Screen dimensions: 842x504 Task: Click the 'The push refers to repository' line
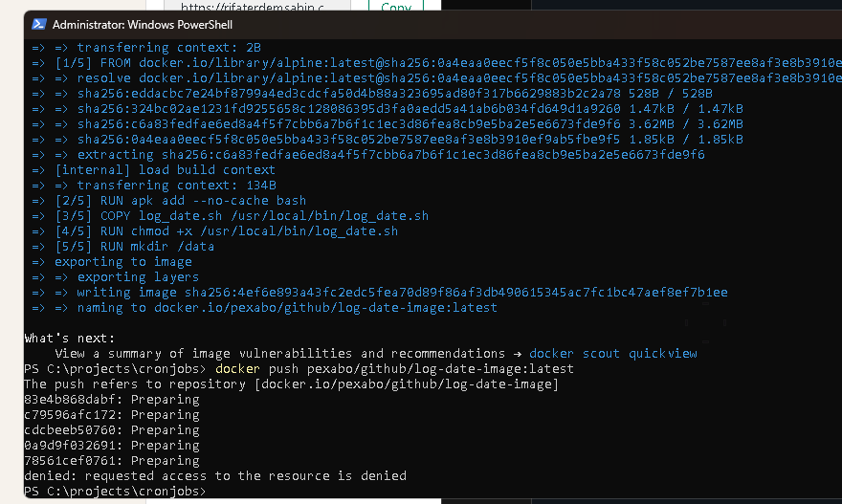pos(292,384)
